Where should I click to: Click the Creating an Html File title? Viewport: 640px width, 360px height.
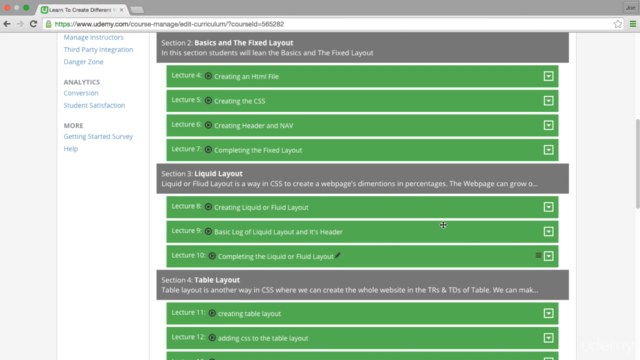247,76
